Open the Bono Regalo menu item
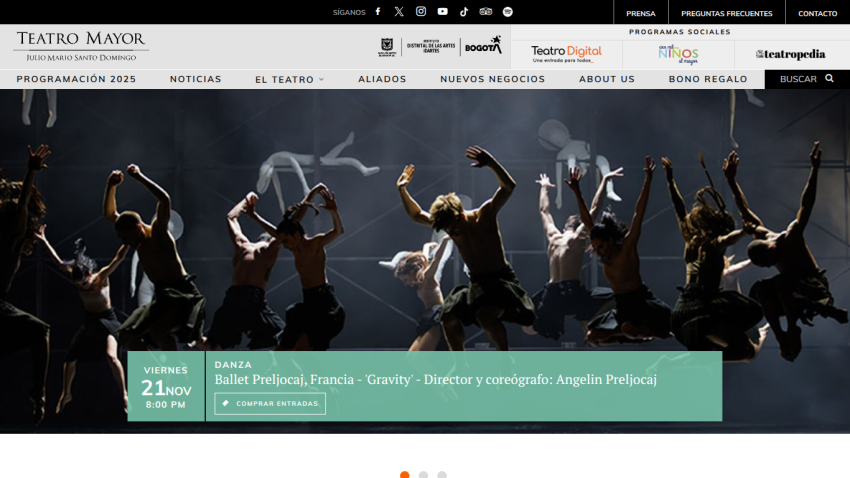 [x=708, y=79]
